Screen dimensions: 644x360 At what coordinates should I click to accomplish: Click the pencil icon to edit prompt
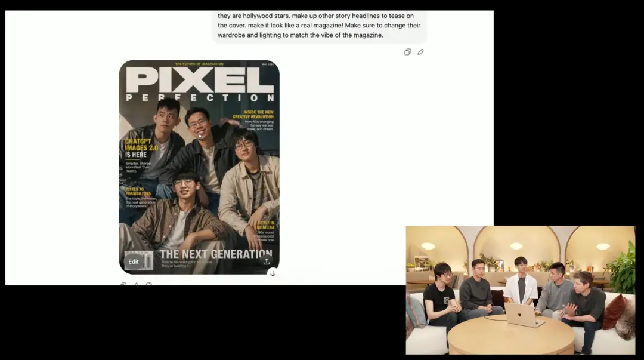click(x=420, y=52)
